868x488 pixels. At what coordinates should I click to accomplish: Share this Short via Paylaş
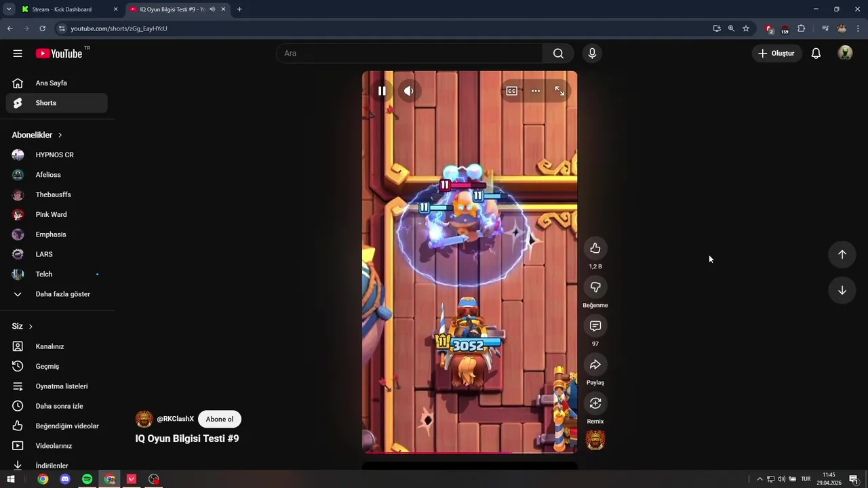click(595, 365)
